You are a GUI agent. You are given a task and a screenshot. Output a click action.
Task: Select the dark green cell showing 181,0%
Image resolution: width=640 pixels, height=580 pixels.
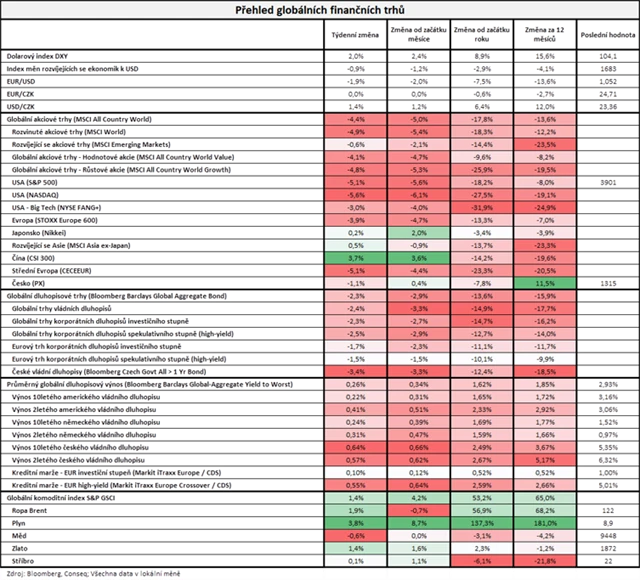[x=542, y=522]
